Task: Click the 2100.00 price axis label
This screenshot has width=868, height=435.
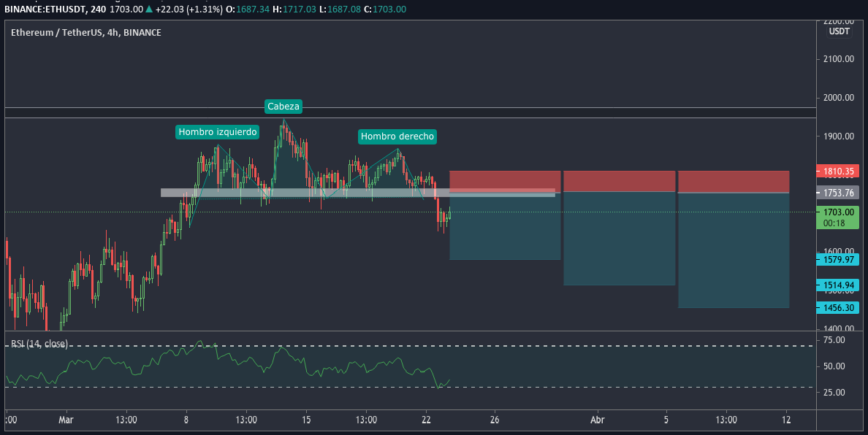Action: click(838, 59)
